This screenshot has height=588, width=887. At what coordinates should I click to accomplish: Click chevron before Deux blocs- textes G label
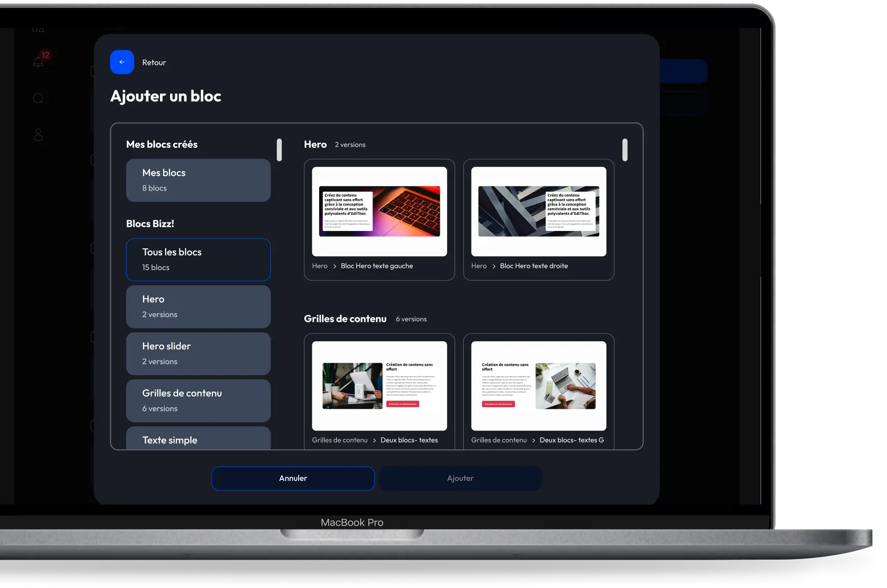(x=533, y=440)
